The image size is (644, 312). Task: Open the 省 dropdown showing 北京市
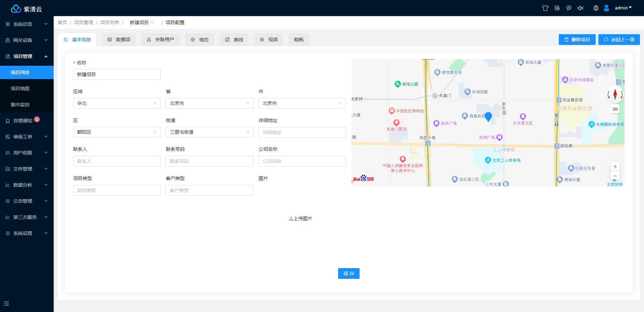210,103
